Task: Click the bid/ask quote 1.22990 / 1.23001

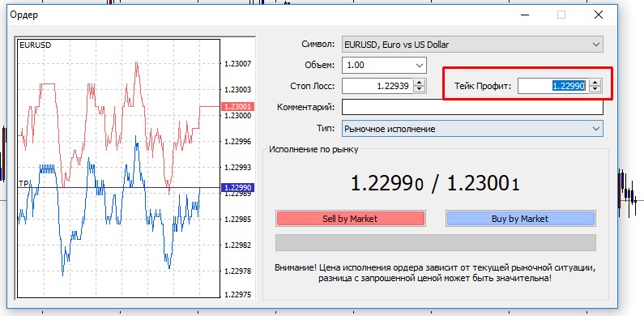Action: pos(435,183)
